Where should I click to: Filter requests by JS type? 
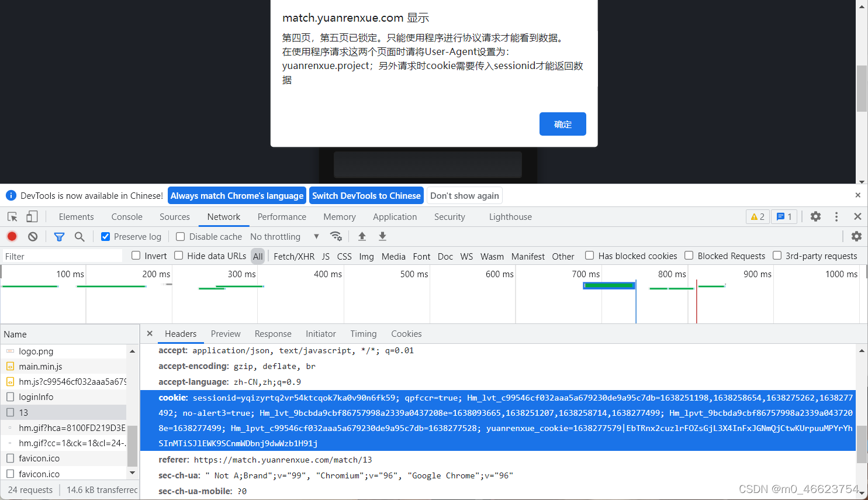click(326, 256)
